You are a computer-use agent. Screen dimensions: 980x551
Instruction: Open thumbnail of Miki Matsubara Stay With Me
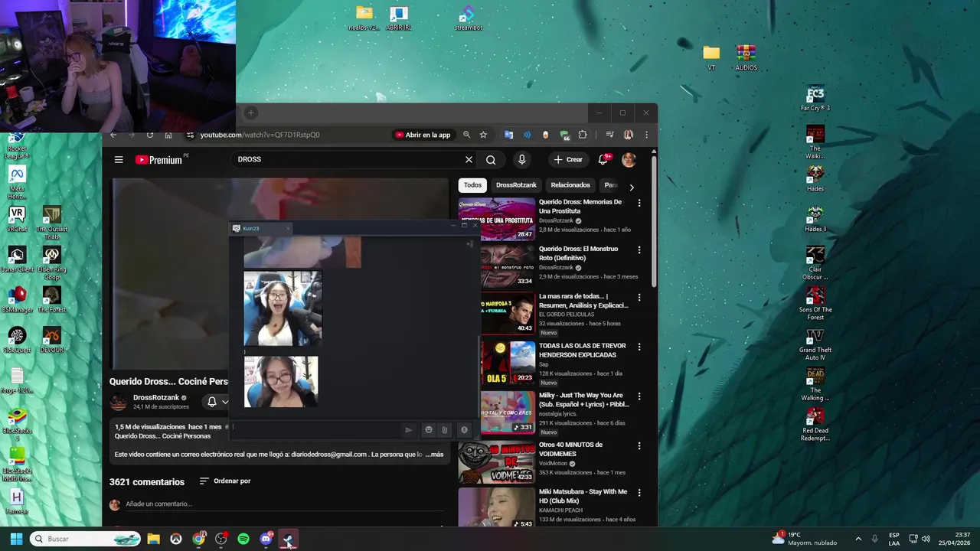click(x=497, y=508)
